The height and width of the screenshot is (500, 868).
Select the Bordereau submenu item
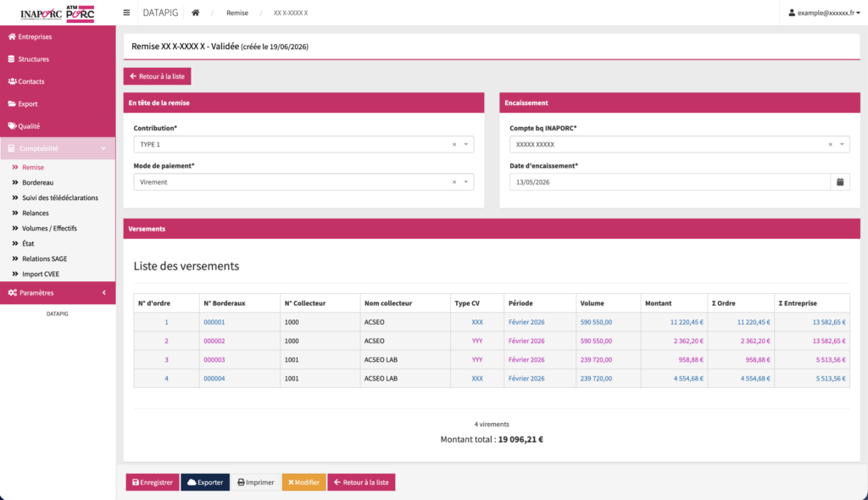[x=37, y=182]
